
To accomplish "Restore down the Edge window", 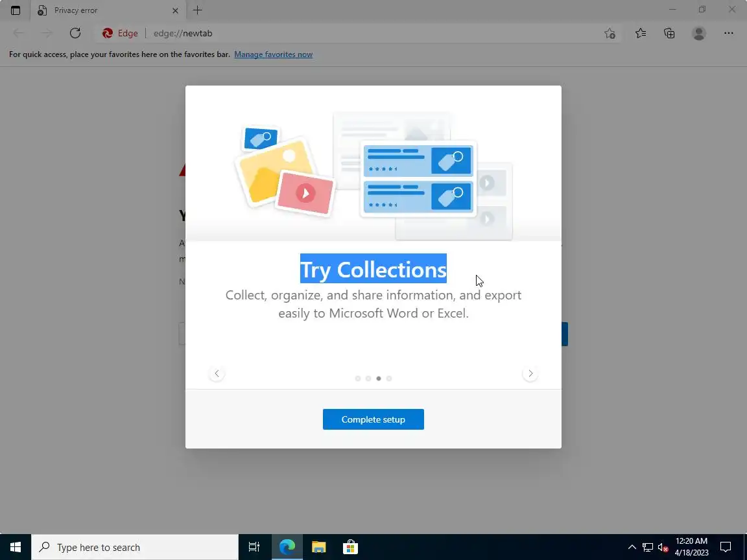I will (702, 10).
